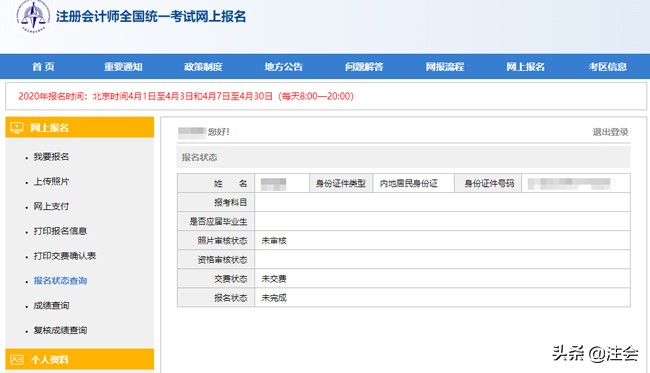The width and height of the screenshot is (650, 373).
Task: Open 打印报名信息 sidebar link
Action: (x=61, y=231)
